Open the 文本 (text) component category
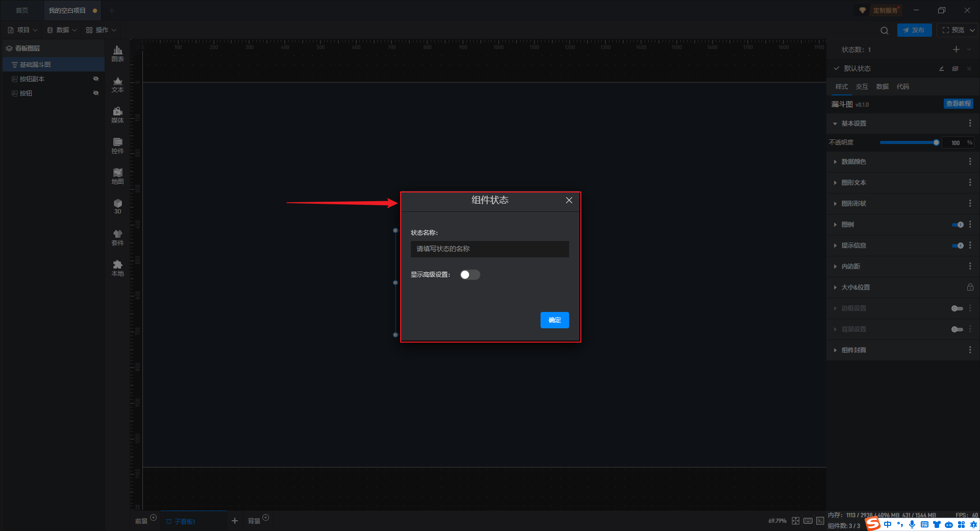This screenshot has width=980, height=531. coord(117,84)
